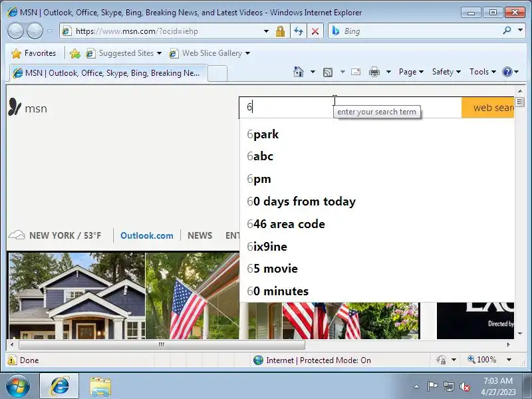Viewport: 532px width, 399px height.
Task: Go back with the Back navigation button
Action: click(15, 31)
